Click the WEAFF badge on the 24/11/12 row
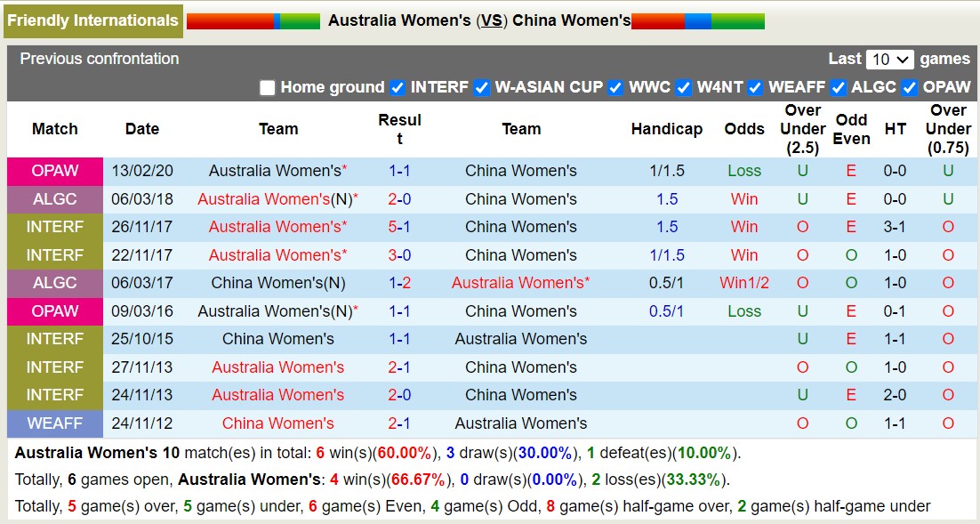980x524 pixels. [54, 423]
